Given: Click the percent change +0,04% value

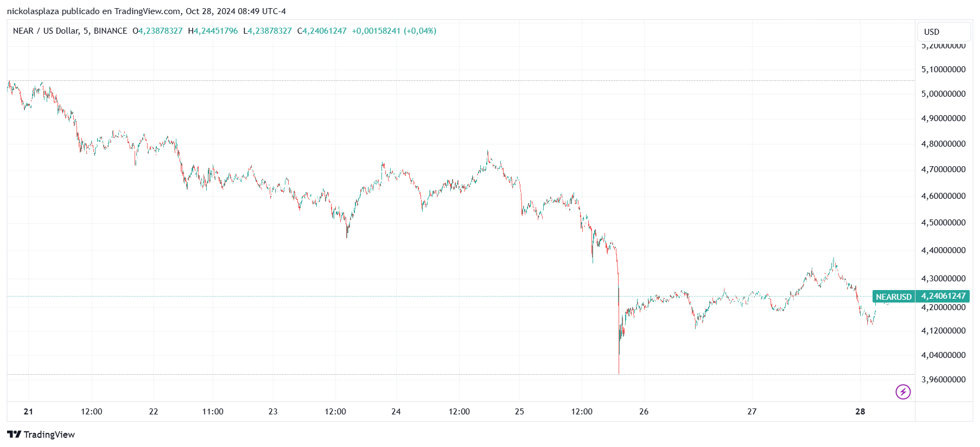Looking at the screenshot, I should [420, 31].
